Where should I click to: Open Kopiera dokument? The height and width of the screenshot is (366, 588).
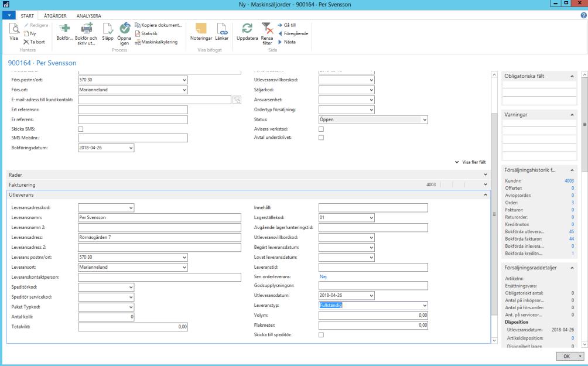(158, 25)
